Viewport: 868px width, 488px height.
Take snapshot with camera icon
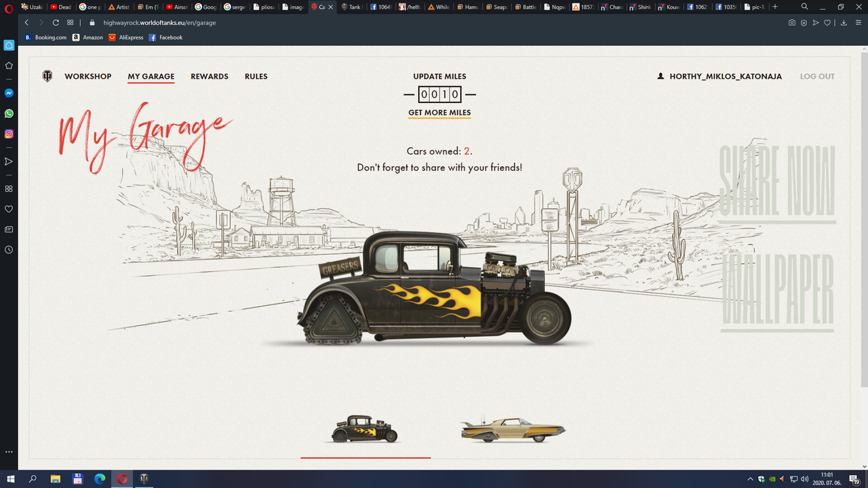tap(791, 22)
